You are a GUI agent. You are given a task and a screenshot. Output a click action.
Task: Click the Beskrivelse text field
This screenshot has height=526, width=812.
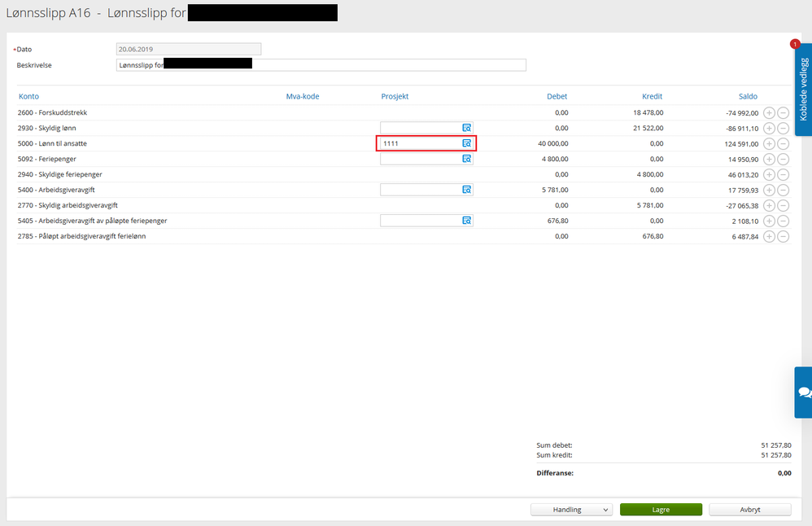[321, 65]
